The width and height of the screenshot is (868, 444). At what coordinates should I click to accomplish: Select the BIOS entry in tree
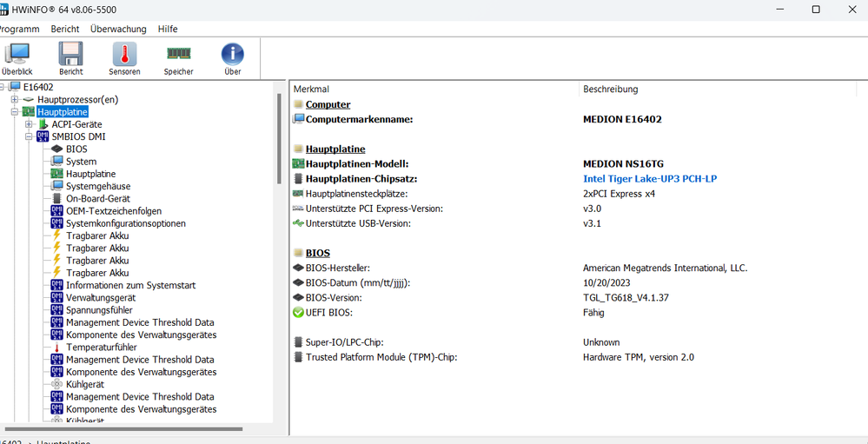76,149
